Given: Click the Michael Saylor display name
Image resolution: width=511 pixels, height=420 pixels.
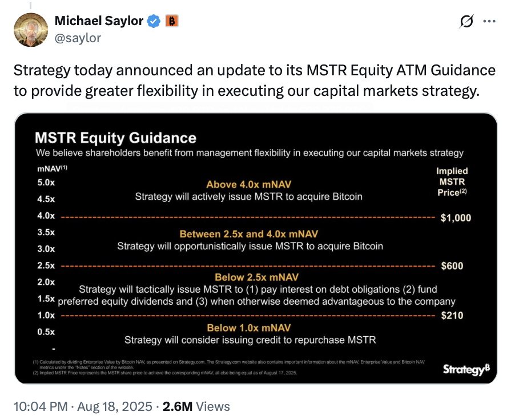Looking at the screenshot, I should point(99,21).
